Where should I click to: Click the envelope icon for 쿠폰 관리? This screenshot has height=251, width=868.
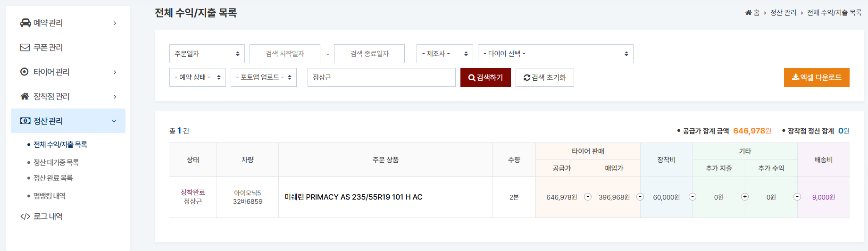pos(25,47)
